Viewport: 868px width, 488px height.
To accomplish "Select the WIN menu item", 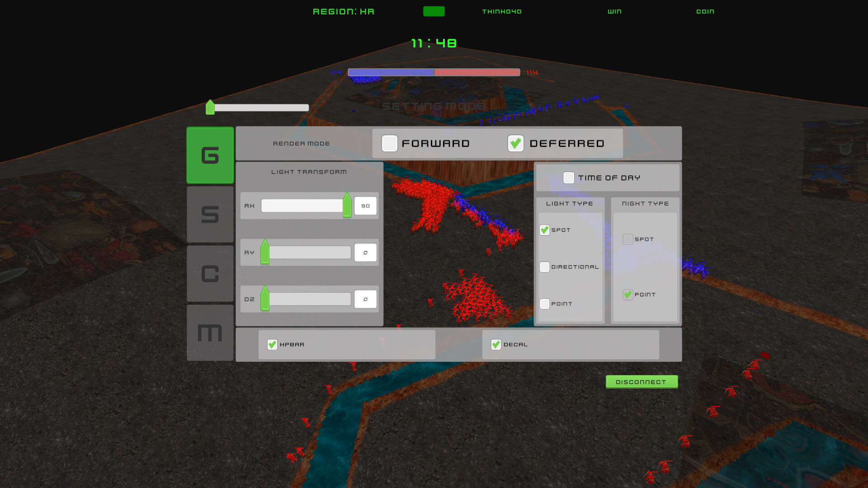I will tap(614, 11).
